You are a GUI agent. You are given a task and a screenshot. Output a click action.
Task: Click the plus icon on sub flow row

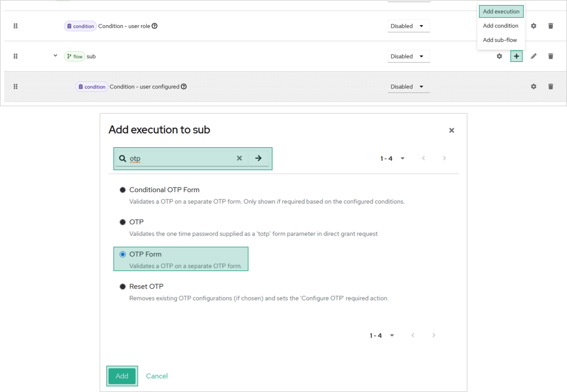(516, 56)
